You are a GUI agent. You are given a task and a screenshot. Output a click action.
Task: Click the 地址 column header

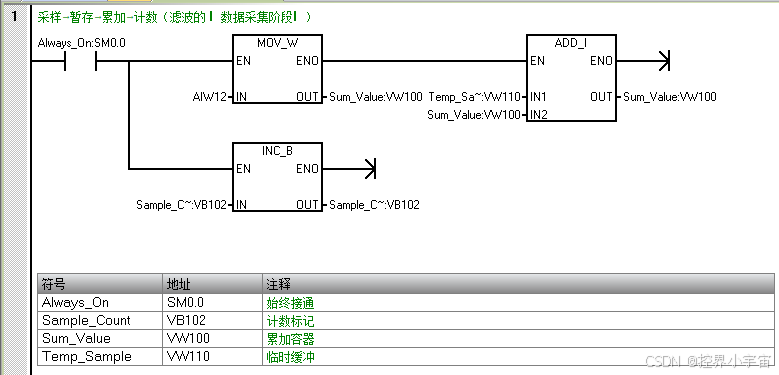point(213,284)
